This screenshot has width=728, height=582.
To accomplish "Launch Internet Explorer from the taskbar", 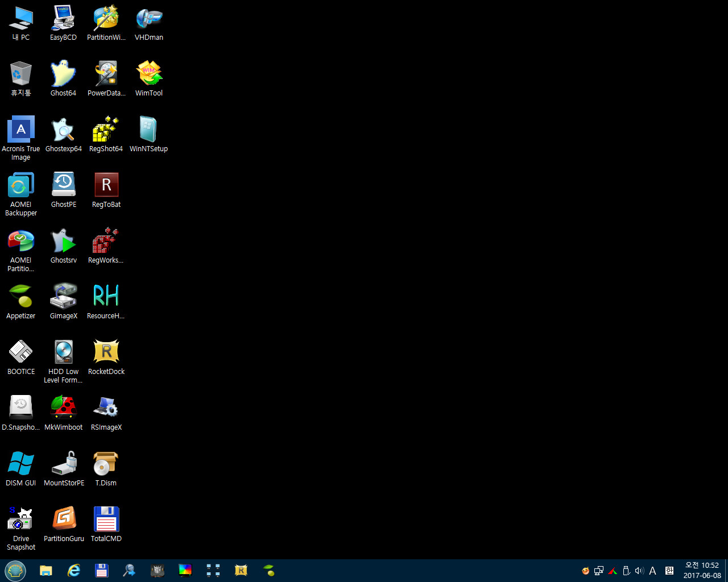I will point(74,571).
